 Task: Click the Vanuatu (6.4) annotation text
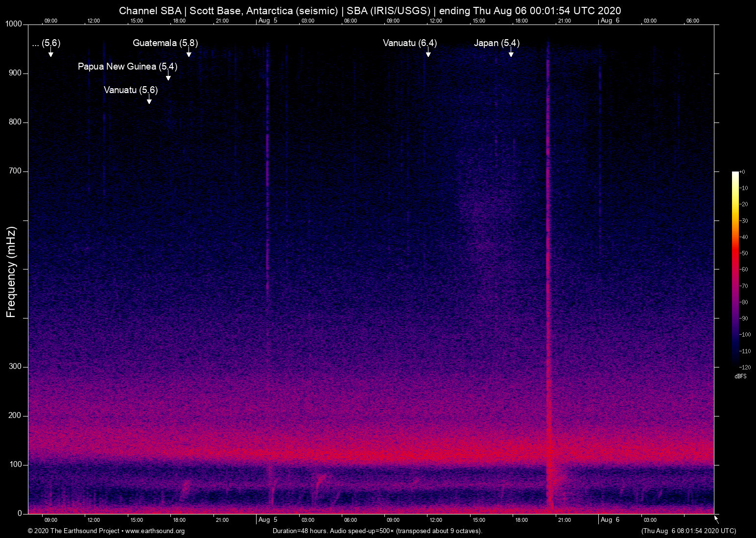(409, 43)
